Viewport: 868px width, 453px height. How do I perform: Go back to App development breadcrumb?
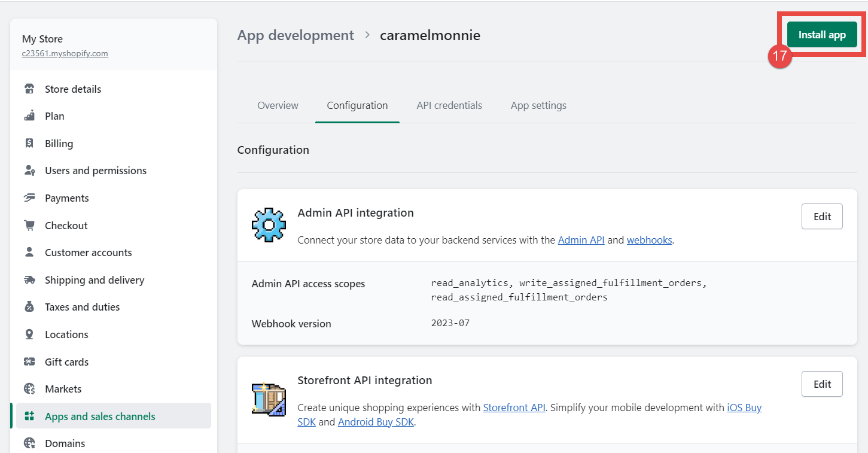(x=296, y=35)
